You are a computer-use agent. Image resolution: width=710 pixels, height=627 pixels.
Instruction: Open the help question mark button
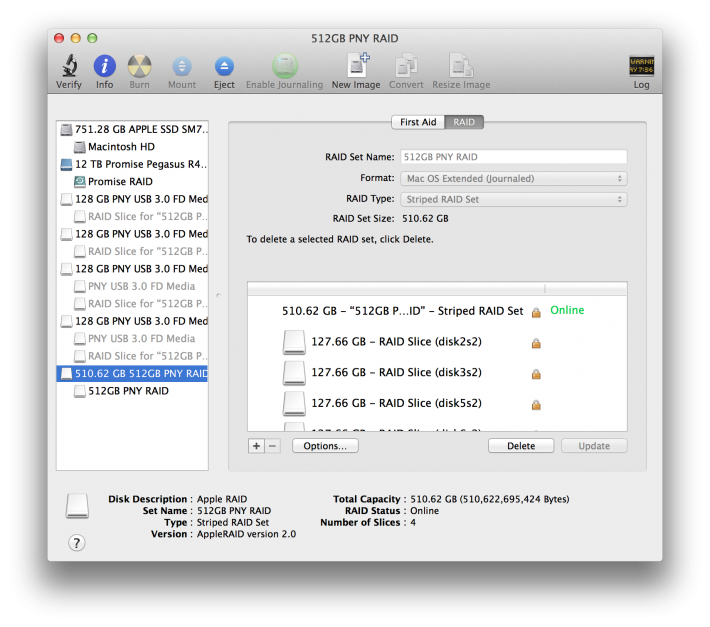[x=77, y=542]
